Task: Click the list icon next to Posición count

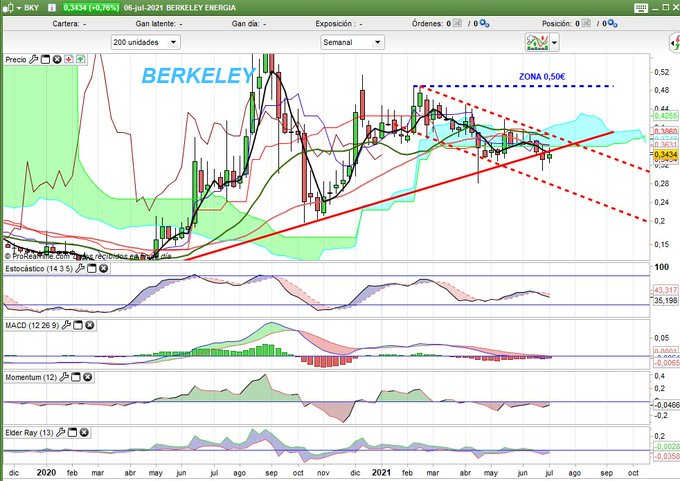Action: (586, 23)
